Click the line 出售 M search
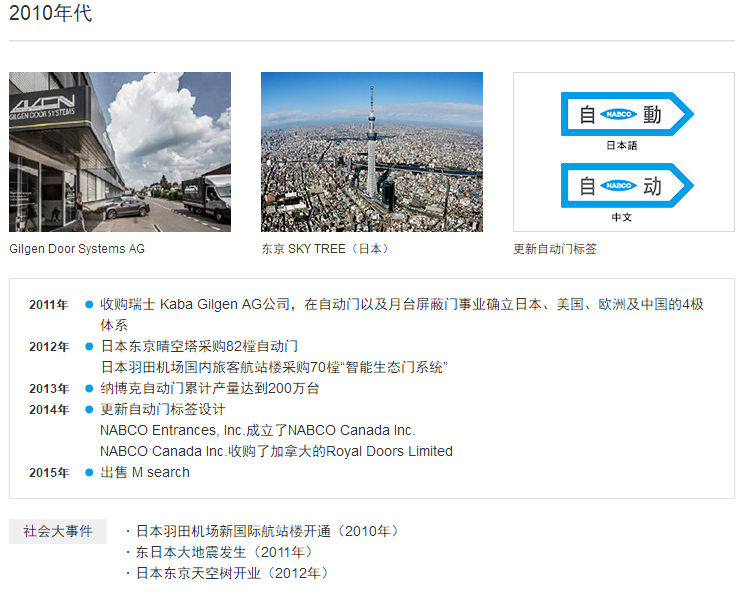747x597 pixels. click(145, 472)
